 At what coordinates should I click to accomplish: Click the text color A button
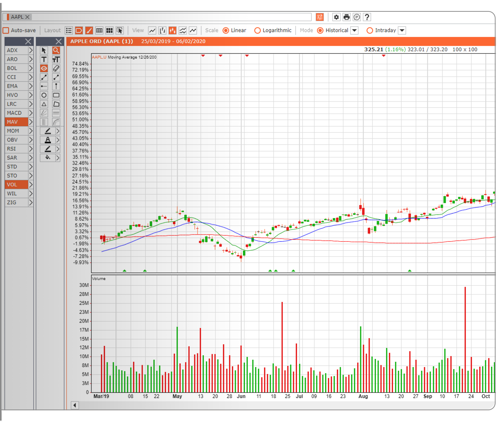click(x=48, y=140)
